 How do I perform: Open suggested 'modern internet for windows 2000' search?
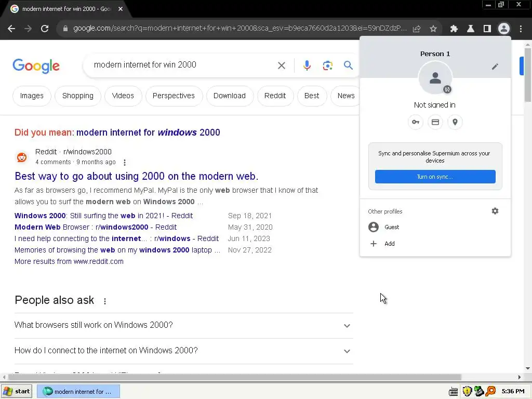148,132
